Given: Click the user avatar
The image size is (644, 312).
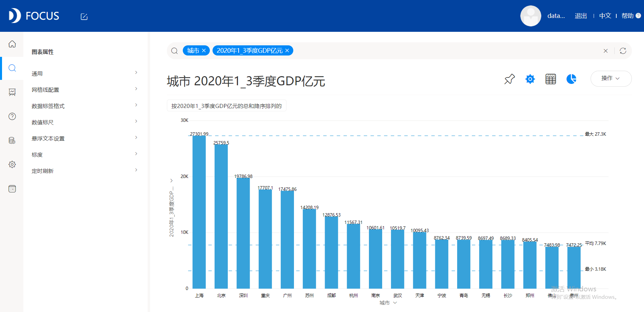Looking at the screenshot, I should [x=531, y=16].
